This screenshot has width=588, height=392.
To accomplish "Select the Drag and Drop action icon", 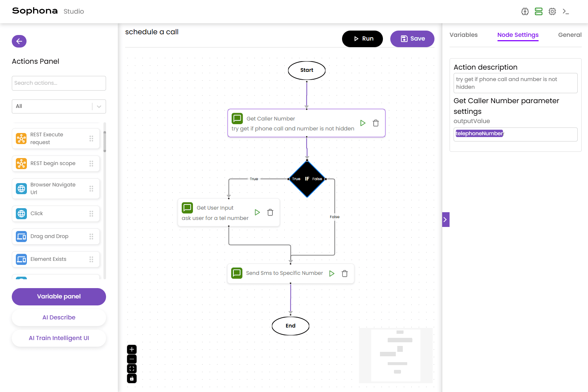I will tap(21, 237).
